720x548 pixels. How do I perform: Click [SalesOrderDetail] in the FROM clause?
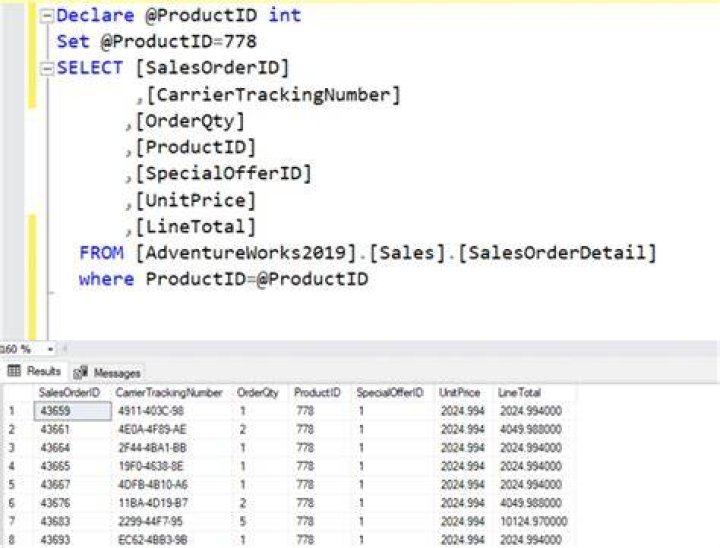coord(557,253)
